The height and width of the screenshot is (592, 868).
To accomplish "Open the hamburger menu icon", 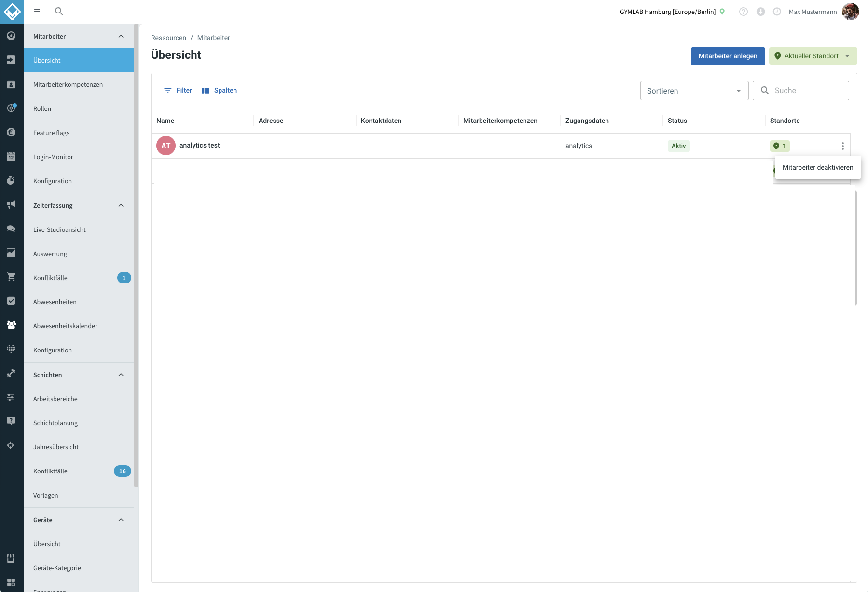I will point(37,11).
